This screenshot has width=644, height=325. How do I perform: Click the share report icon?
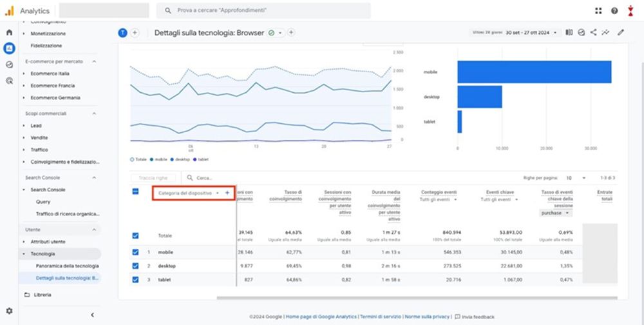[x=593, y=32]
